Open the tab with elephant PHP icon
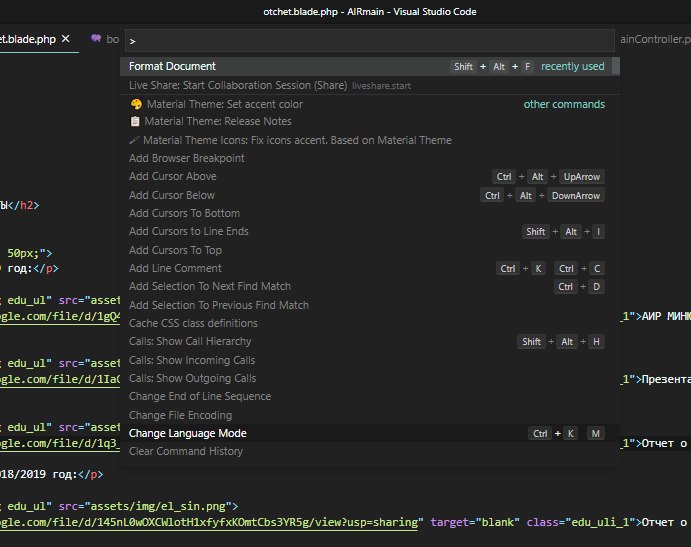Image resolution: width=691 pixels, height=547 pixels. click(x=105, y=39)
